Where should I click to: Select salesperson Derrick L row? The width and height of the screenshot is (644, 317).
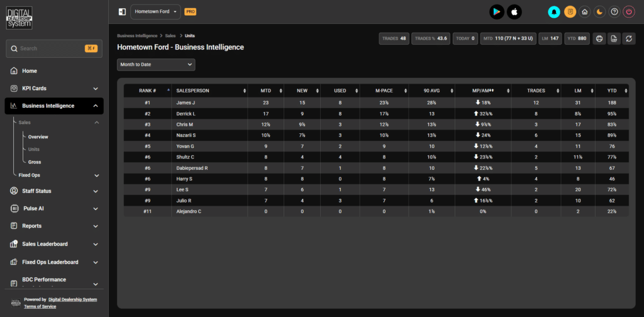pos(376,113)
